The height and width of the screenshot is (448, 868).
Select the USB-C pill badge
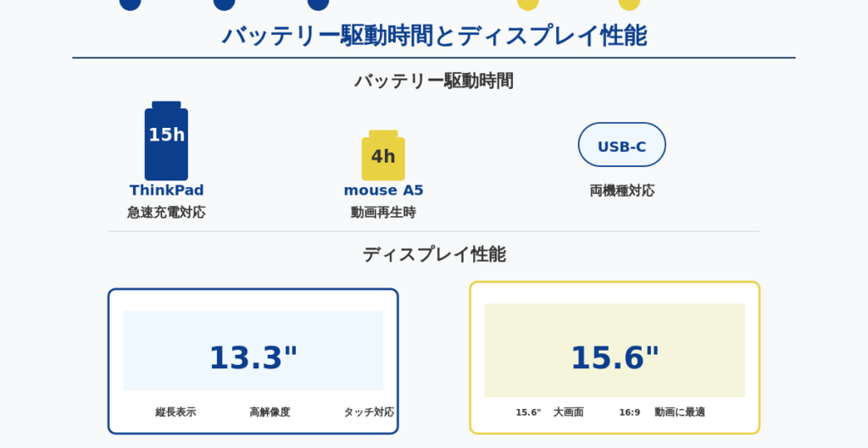point(621,146)
